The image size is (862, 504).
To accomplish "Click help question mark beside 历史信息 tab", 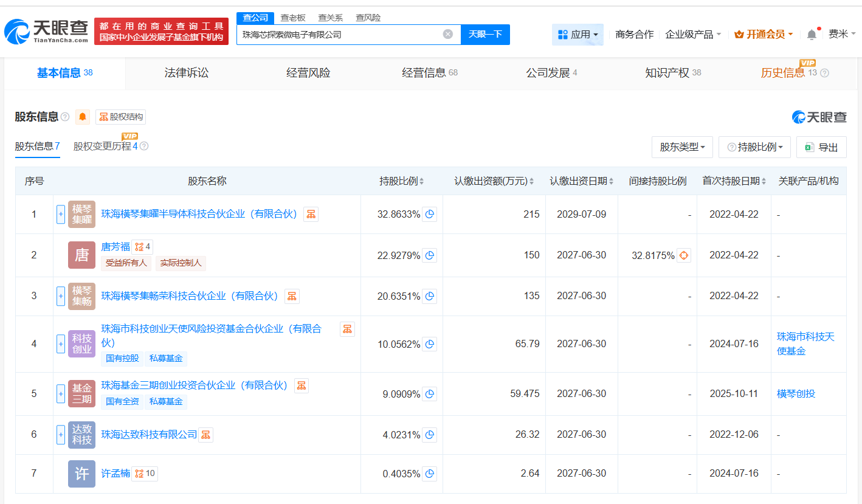I will click(x=824, y=73).
